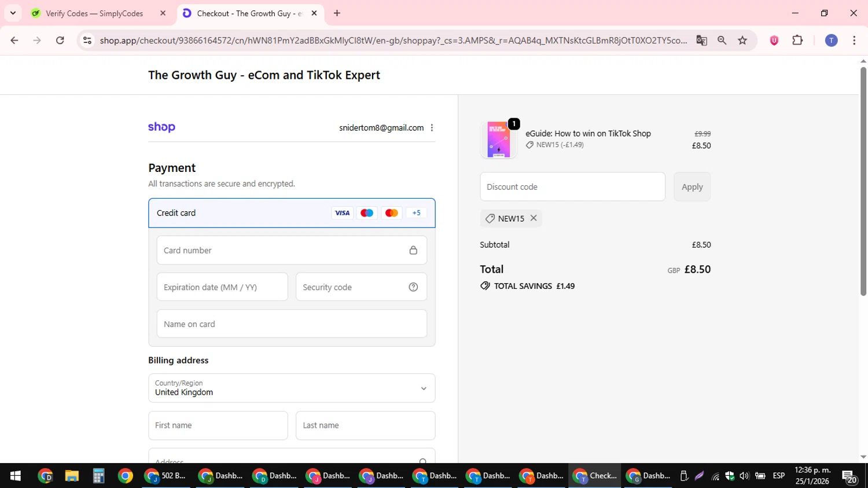Open the volume speaker tray icon
The width and height of the screenshot is (868, 488).
coord(744,476)
